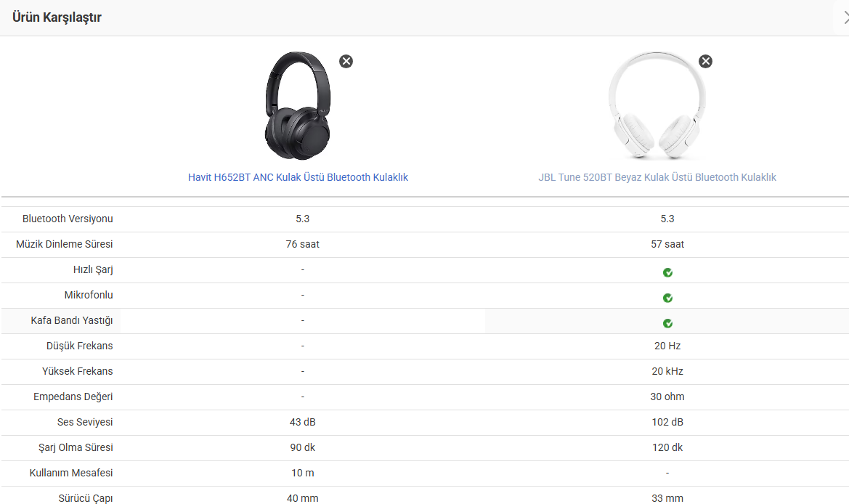Select the Şarj Olma Süresi label
849x504 pixels.
point(76,447)
